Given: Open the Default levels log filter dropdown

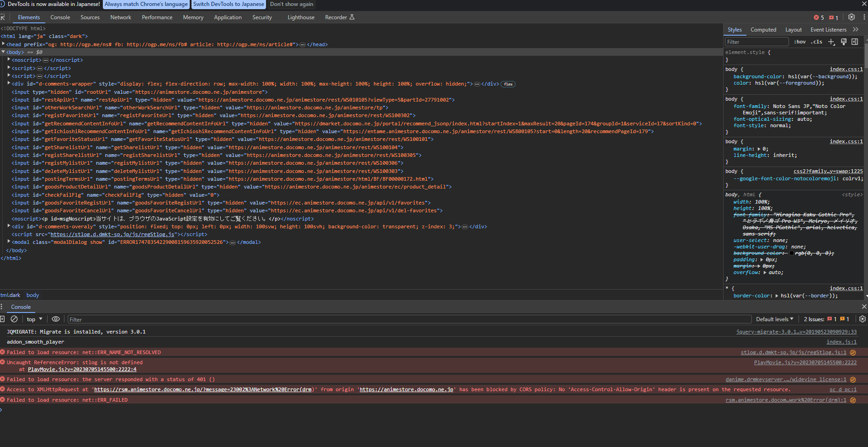Looking at the screenshot, I should [775, 319].
